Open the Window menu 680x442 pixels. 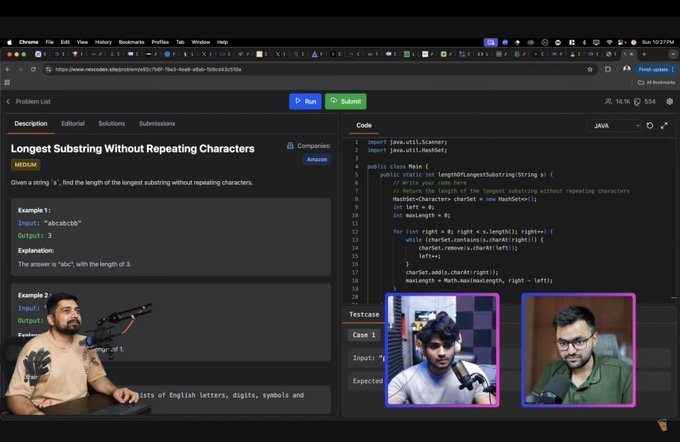(200, 42)
